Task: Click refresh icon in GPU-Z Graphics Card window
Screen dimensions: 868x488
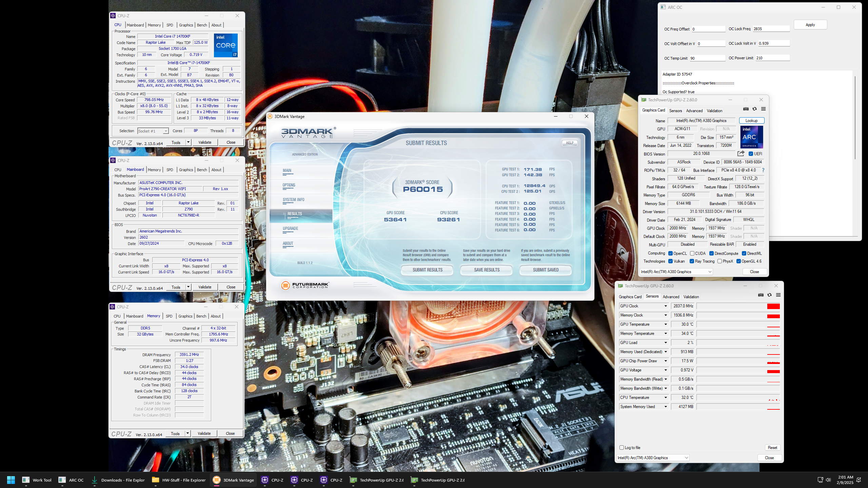Action: click(754, 109)
